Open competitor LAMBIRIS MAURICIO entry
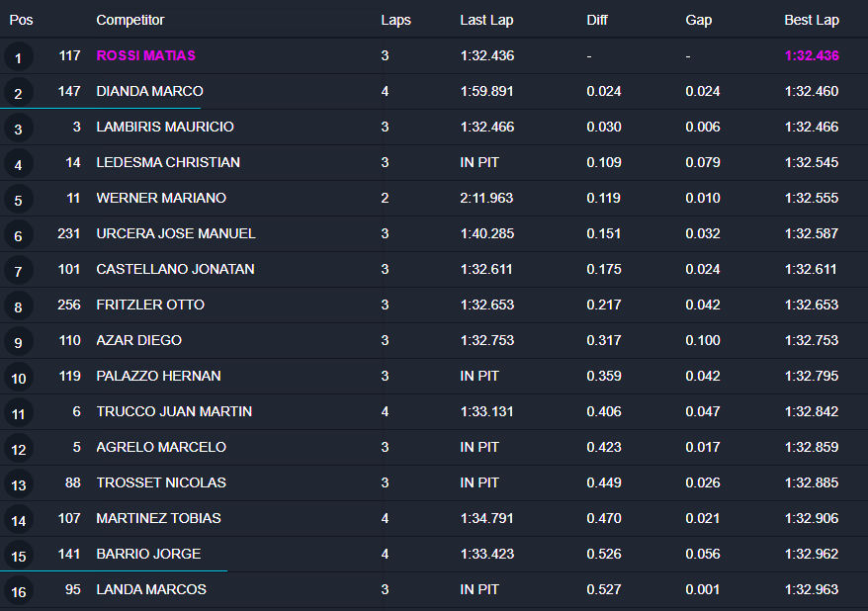Image resolution: width=868 pixels, height=611 pixels. (x=165, y=127)
